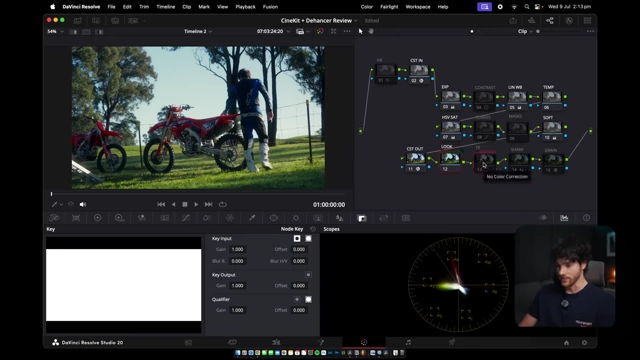Viewport: 640px width, 360px height.
Task: Toggle viewer audio mute speaker
Action: [83, 204]
